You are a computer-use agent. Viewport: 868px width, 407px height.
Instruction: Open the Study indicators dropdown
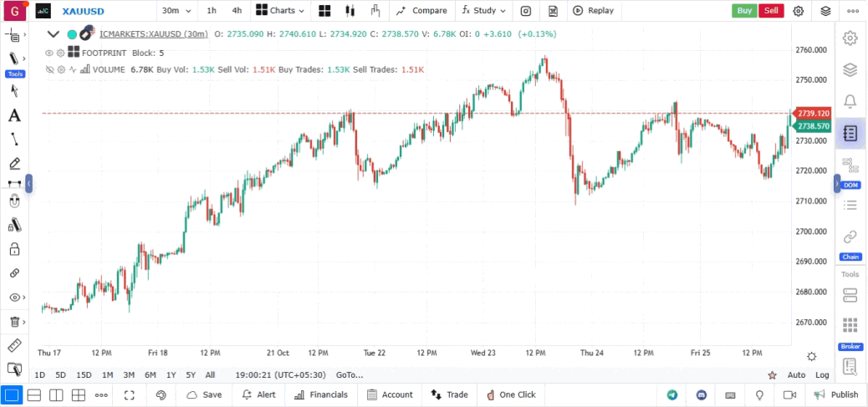point(484,11)
